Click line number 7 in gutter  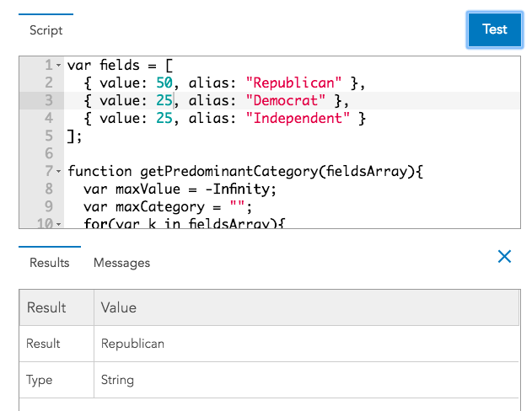(48, 172)
